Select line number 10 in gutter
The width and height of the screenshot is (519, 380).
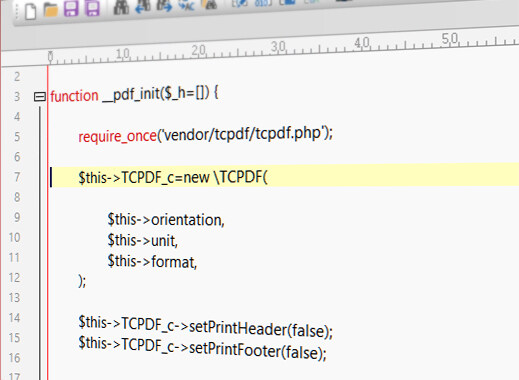[14, 238]
